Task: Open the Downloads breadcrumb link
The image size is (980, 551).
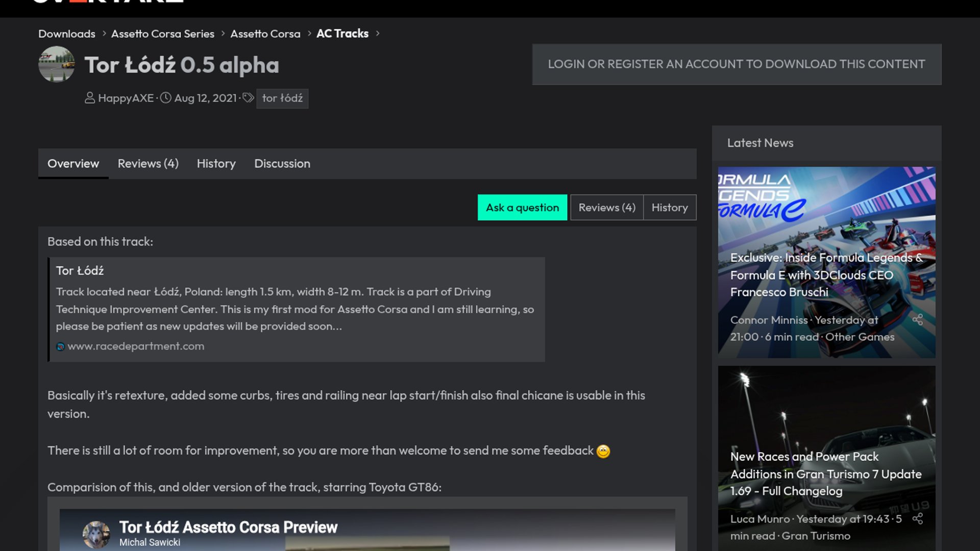Action: click(67, 34)
